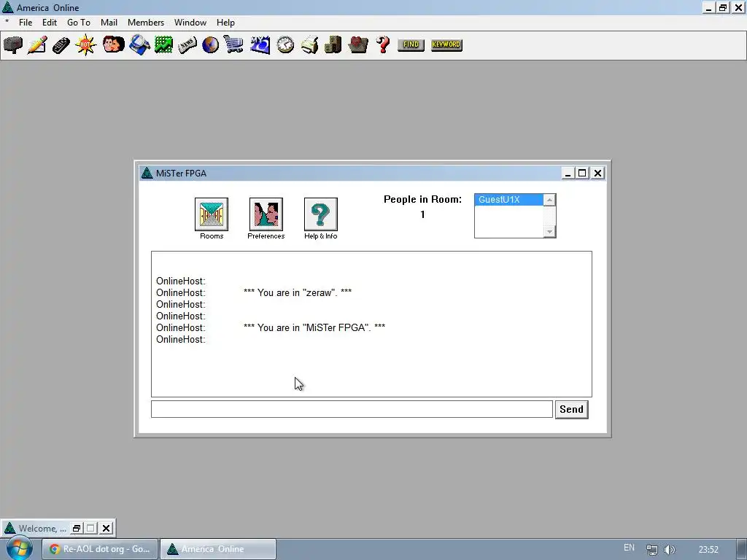Click the remote control Channels toolbar icon
Screen dimensions: 747x560
61,45
